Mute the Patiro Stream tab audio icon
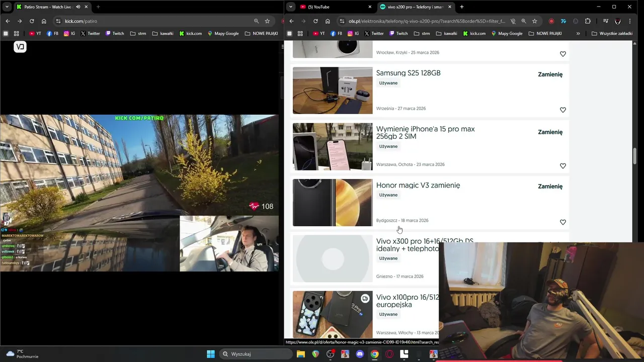Viewport: 644px width, 362px height. coord(78,7)
